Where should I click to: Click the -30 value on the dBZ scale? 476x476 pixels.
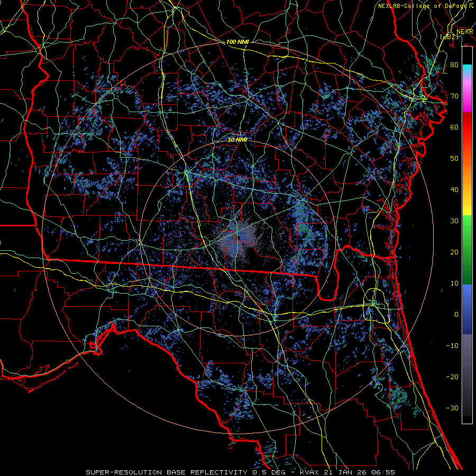tap(452, 408)
